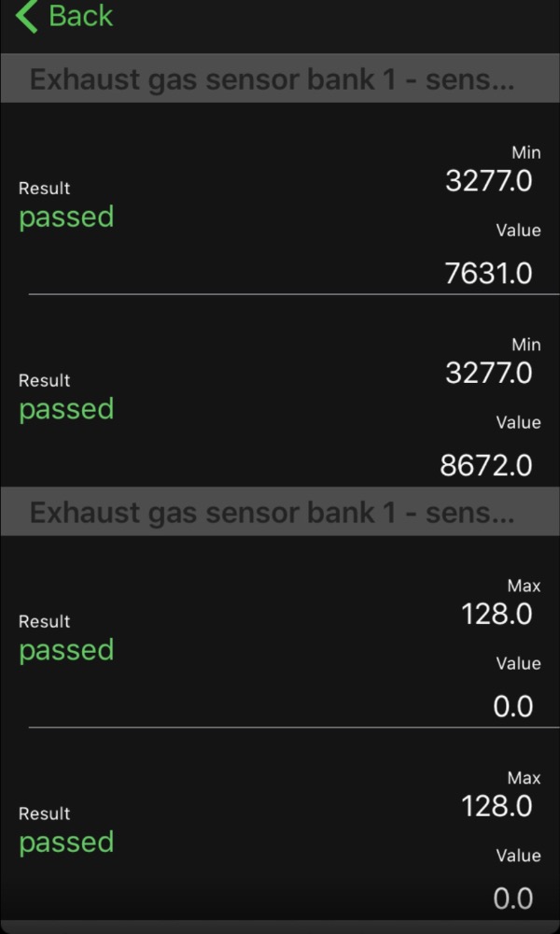The image size is (560, 934).
Task: Tap the green back chevron icon
Action: (x=28, y=16)
